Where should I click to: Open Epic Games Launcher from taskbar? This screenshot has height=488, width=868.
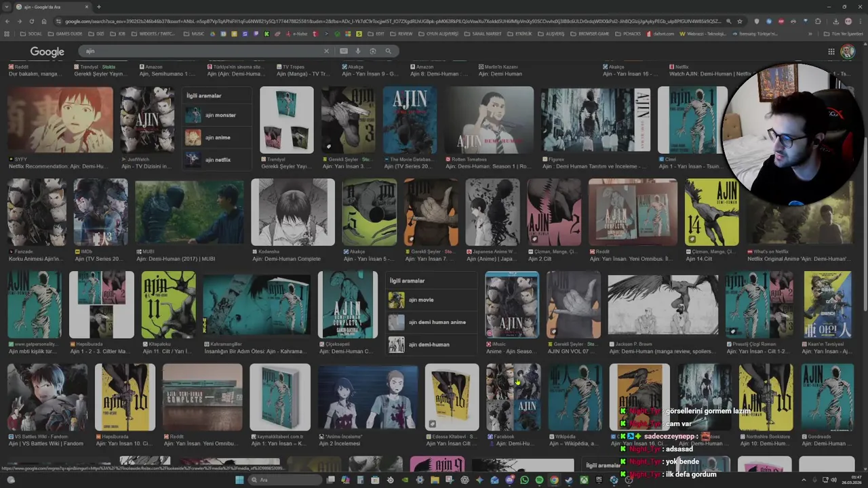point(599,480)
